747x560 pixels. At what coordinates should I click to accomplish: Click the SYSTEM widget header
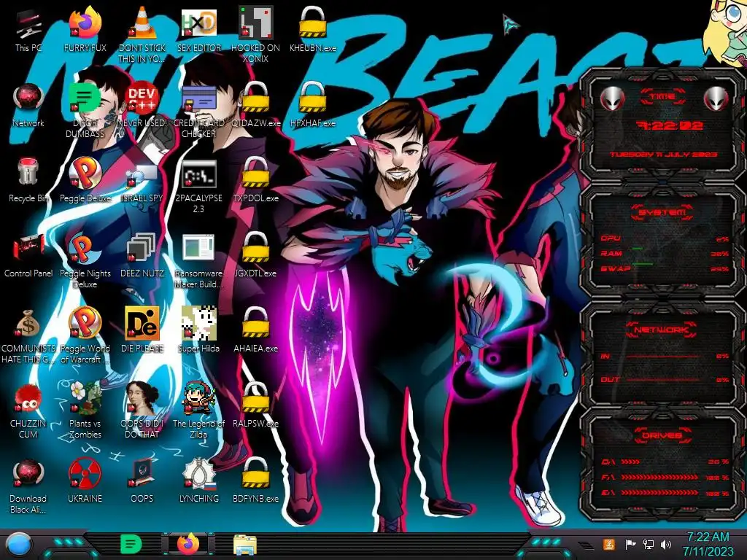[x=662, y=212]
